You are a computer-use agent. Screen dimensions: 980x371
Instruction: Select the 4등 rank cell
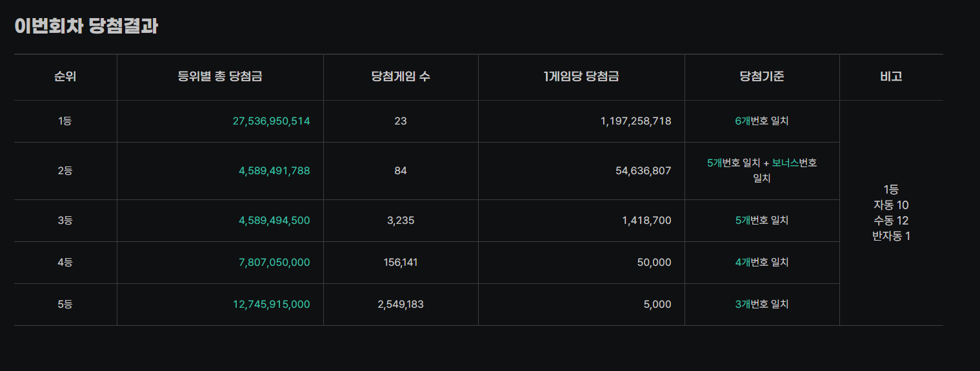click(65, 263)
